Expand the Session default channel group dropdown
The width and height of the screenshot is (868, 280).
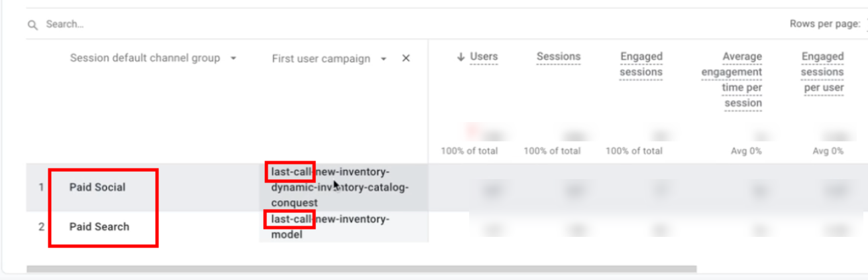tap(233, 58)
